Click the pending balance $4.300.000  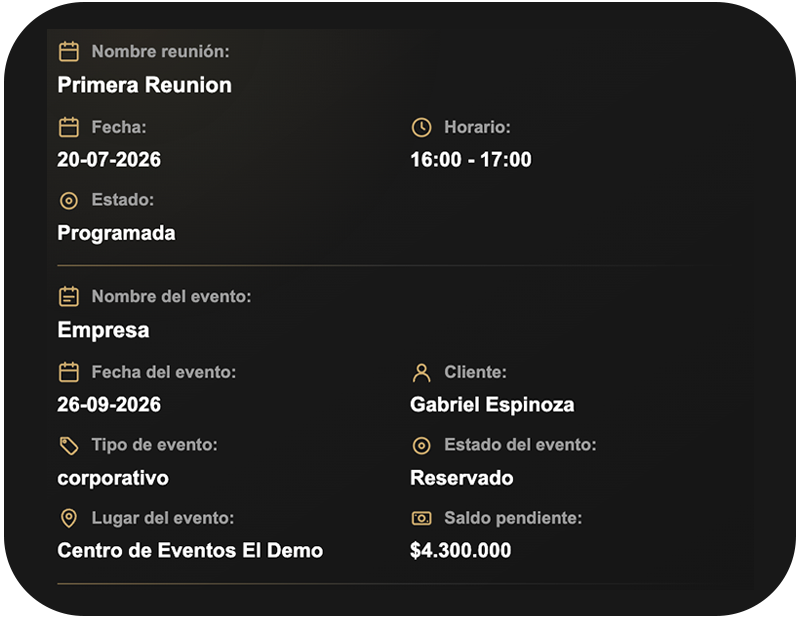pyautogui.click(x=461, y=551)
